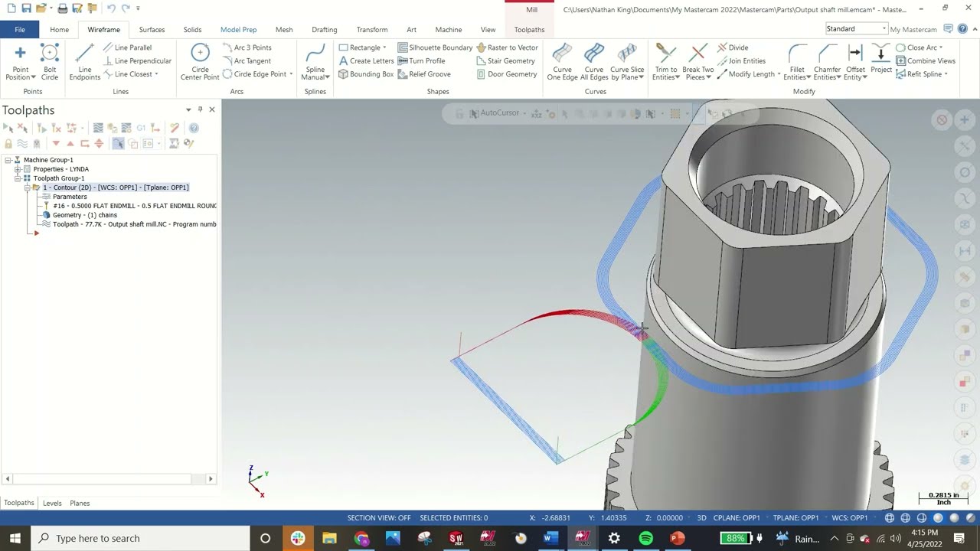Open the Line Closest dropdown arrow
Viewport: 980px width, 551px height.
[156, 74]
